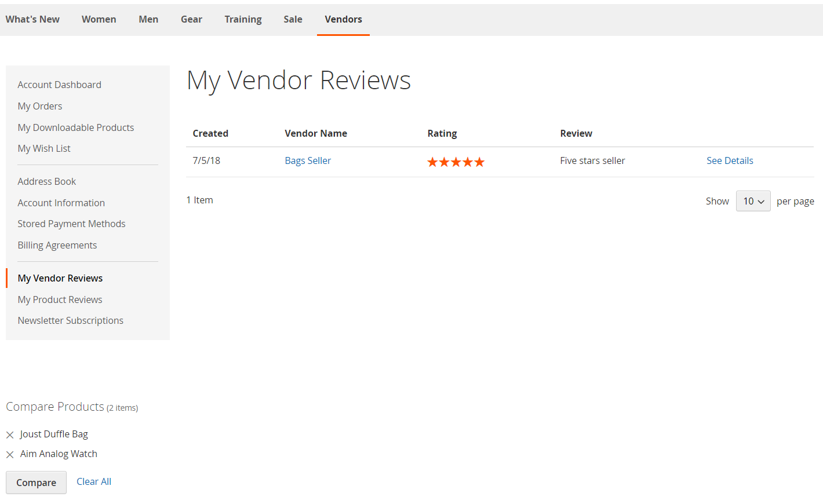This screenshot has width=823, height=504.
Task: Open Billing Agreements
Action: point(57,245)
